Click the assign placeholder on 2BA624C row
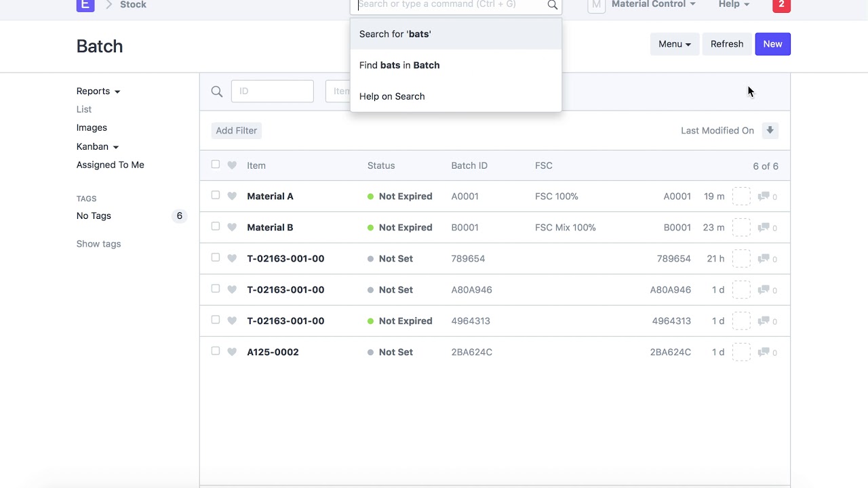Screen dimensions: 868x488 click(x=741, y=352)
